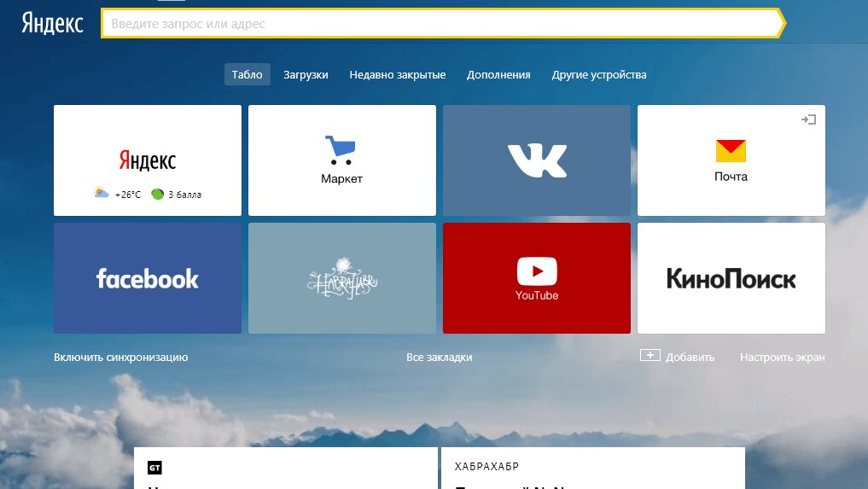Click the GT icon on news card
Screen dimensions: 868x489
[x=154, y=467]
